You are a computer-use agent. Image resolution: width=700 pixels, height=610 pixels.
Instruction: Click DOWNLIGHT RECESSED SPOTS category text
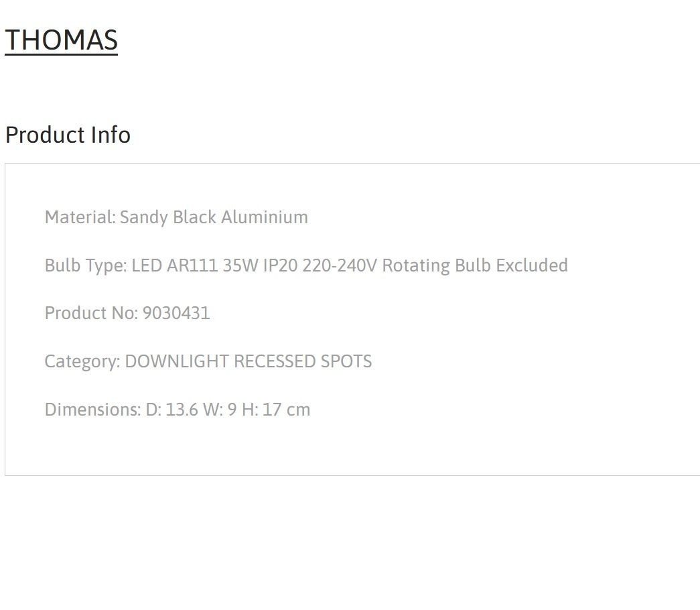coord(249,361)
